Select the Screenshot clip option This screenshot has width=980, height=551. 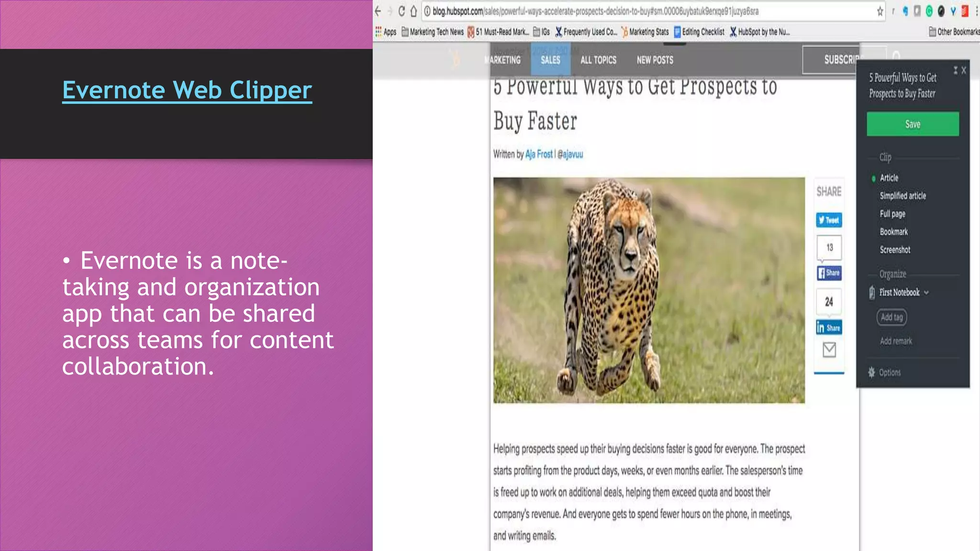895,250
